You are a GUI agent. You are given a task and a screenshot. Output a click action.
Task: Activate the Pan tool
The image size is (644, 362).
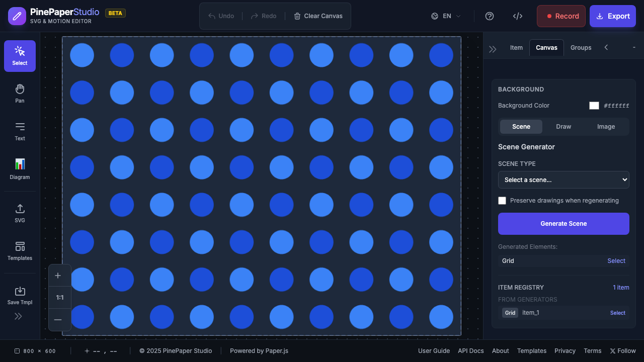[20, 93]
